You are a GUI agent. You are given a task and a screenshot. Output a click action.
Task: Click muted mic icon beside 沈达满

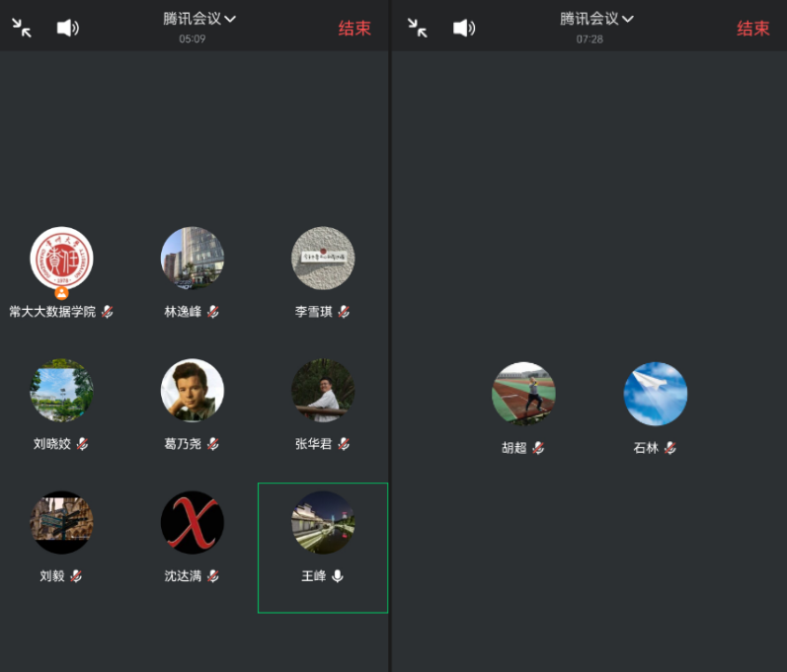click(x=213, y=575)
